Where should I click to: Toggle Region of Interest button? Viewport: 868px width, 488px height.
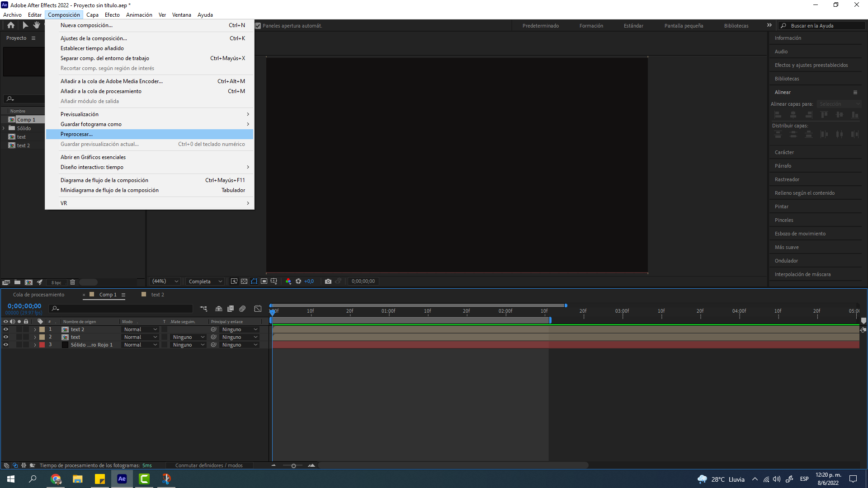coord(264,281)
